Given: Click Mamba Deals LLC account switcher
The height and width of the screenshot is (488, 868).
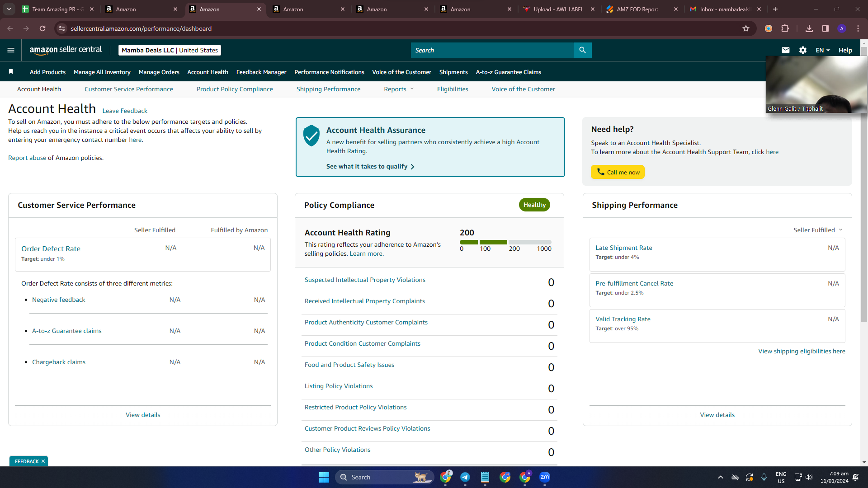Looking at the screenshot, I should pos(170,50).
